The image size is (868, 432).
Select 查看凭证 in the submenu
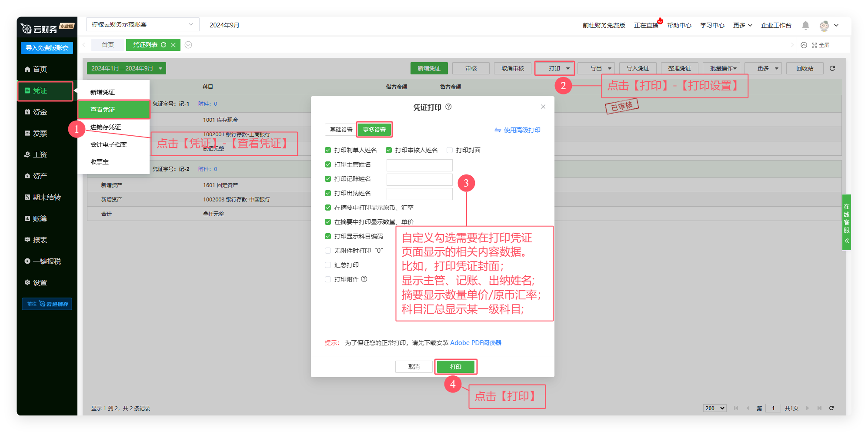pyautogui.click(x=114, y=110)
